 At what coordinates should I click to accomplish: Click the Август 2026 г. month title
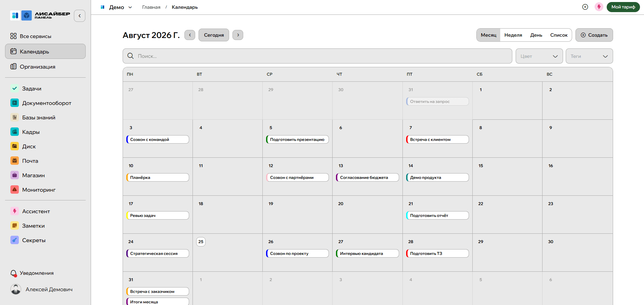click(x=151, y=35)
